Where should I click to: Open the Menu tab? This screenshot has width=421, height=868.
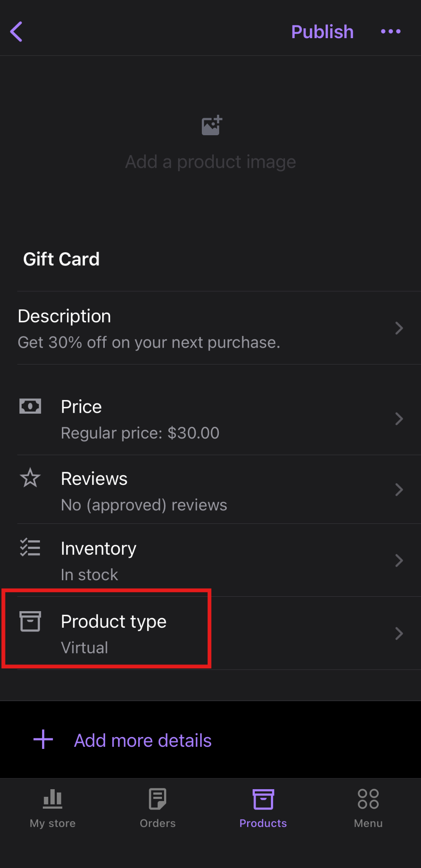point(368,808)
